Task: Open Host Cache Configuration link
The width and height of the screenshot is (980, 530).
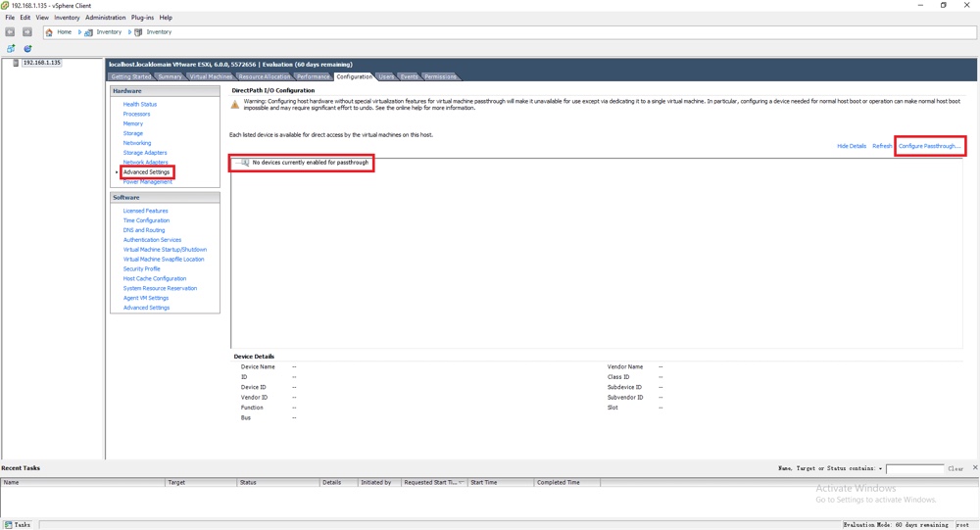Action: click(155, 279)
